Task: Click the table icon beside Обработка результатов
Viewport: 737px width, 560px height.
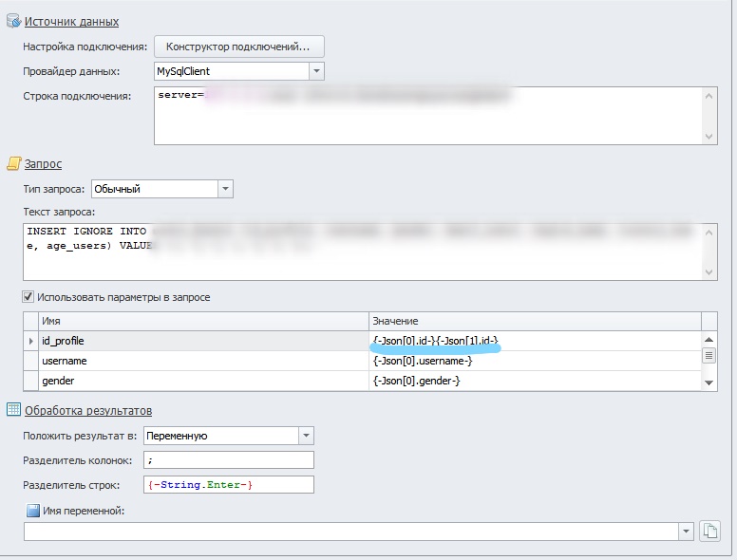Action: coord(13,410)
